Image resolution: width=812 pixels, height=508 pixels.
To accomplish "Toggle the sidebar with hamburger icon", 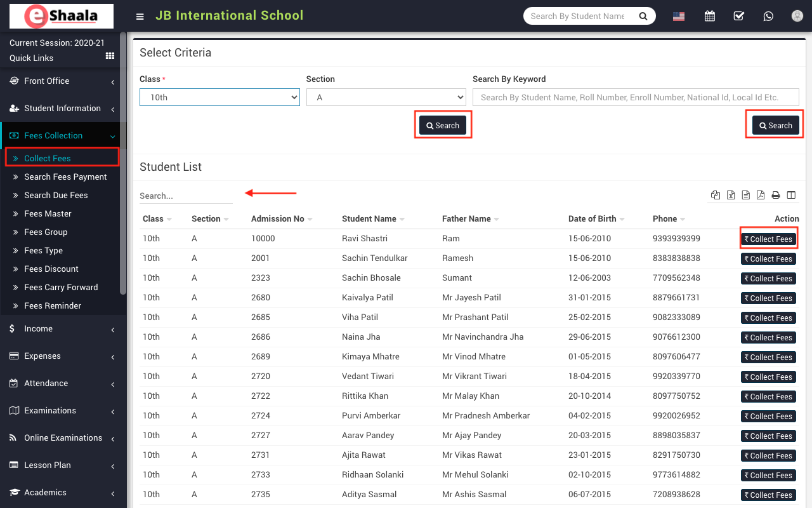I will click(x=140, y=17).
